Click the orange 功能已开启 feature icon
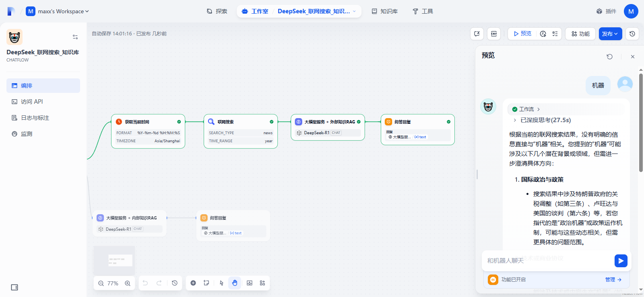The width and height of the screenshot is (644, 297). tap(493, 280)
